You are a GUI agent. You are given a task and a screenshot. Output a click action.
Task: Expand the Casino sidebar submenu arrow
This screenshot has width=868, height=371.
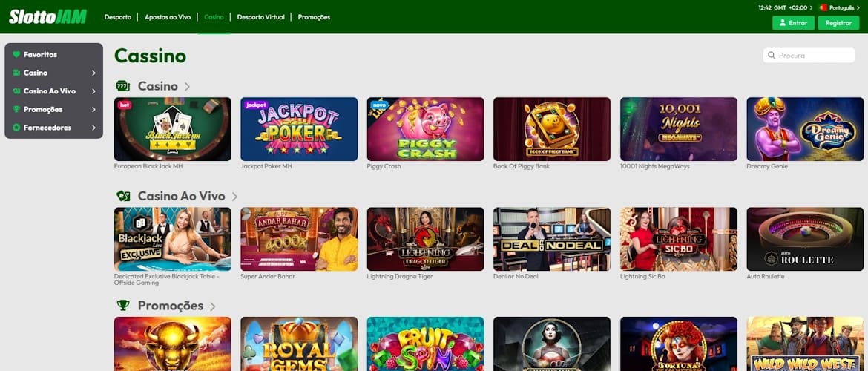click(93, 73)
